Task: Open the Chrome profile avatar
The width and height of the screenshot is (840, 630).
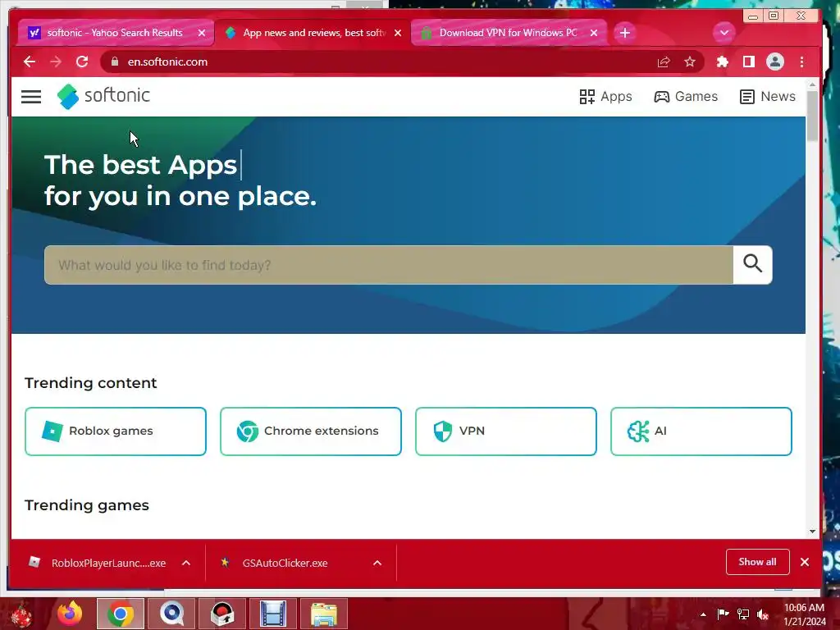Action: (x=775, y=62)
